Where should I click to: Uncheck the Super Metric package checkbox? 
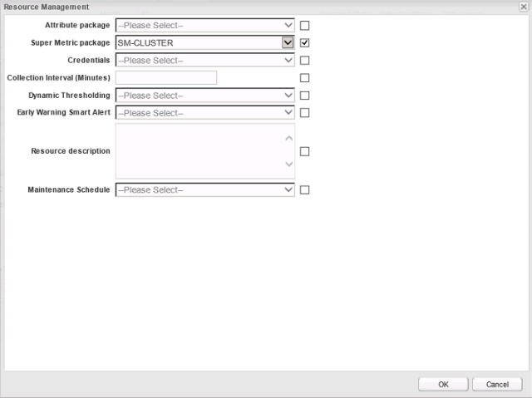(304, 42)
